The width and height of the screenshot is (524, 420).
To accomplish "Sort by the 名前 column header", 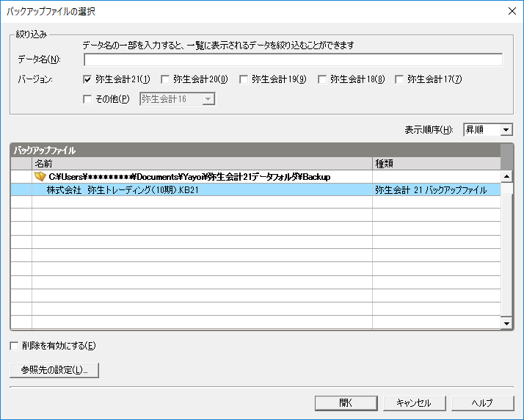I will click(202, 164).
